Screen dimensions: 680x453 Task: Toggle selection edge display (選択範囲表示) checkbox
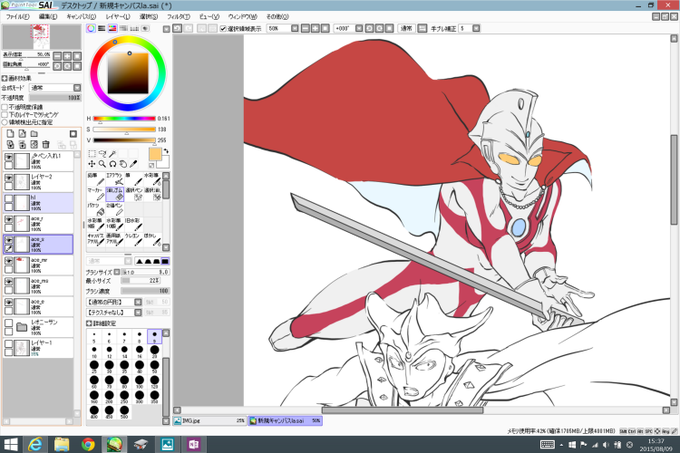coord(223,29)
